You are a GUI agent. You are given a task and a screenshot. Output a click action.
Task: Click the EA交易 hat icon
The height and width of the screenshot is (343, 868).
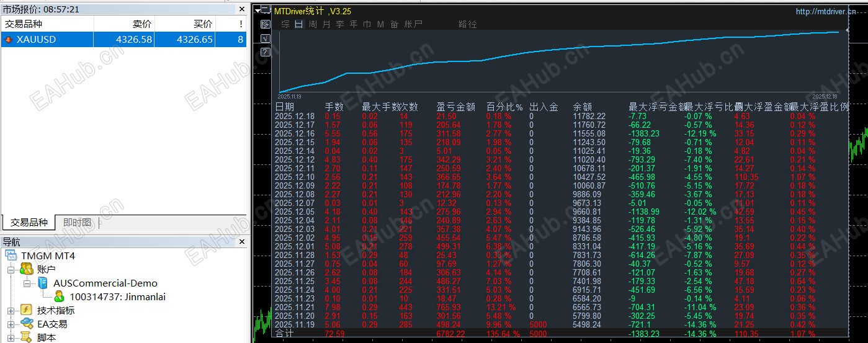(x=27, y=324)
